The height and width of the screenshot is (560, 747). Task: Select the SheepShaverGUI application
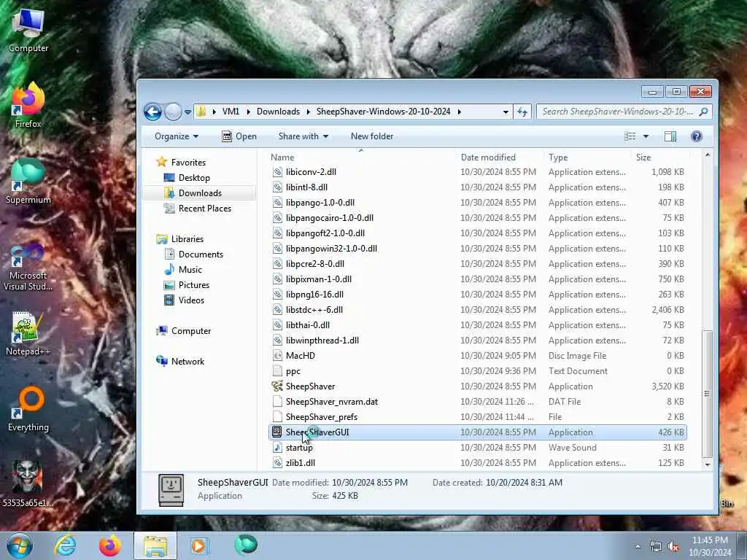point(477,432)
